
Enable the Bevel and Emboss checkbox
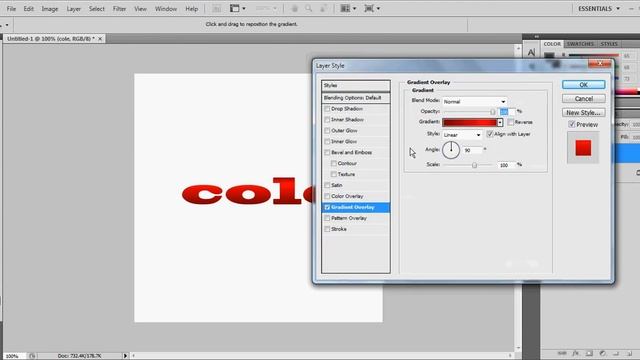tap(327, 152)
